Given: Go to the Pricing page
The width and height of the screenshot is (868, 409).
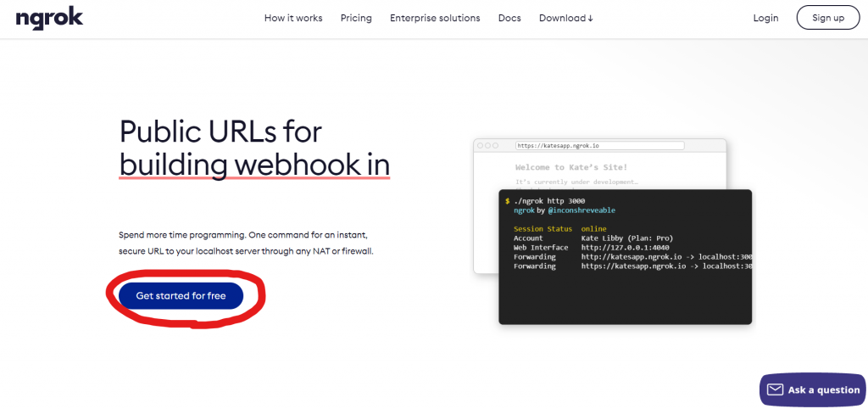Looking at the screenshot, I should (x=356, y=19).
